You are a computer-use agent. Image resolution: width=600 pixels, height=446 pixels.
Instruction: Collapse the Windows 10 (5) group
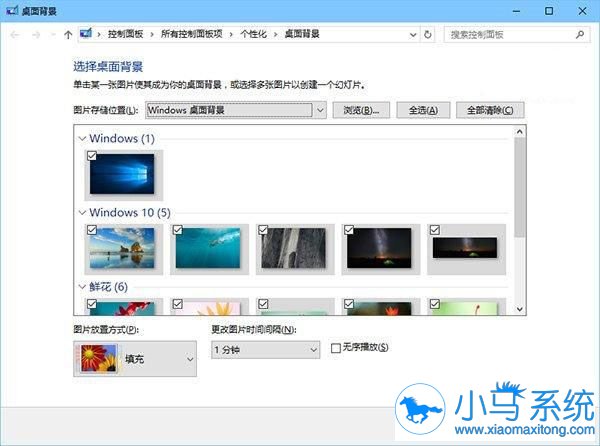tap(82, 213)
